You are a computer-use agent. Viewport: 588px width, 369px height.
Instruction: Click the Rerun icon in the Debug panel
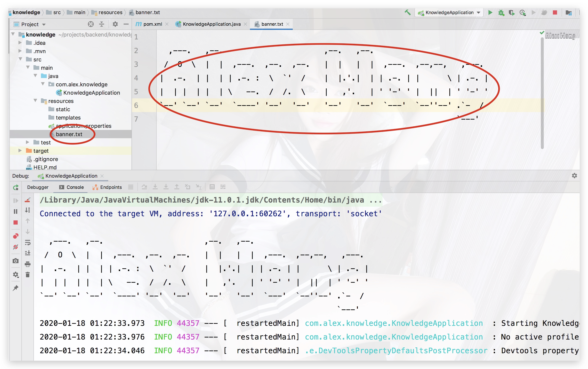16,187
